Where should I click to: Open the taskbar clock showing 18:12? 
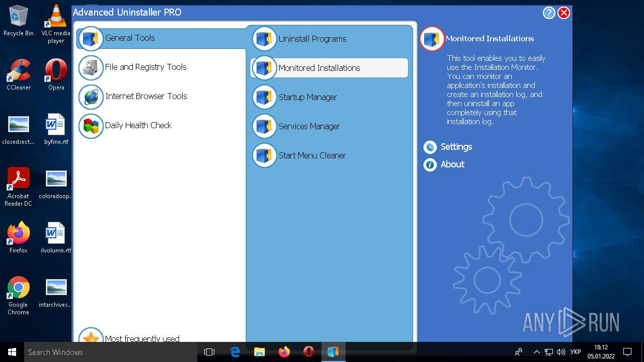tap(601, 352)
